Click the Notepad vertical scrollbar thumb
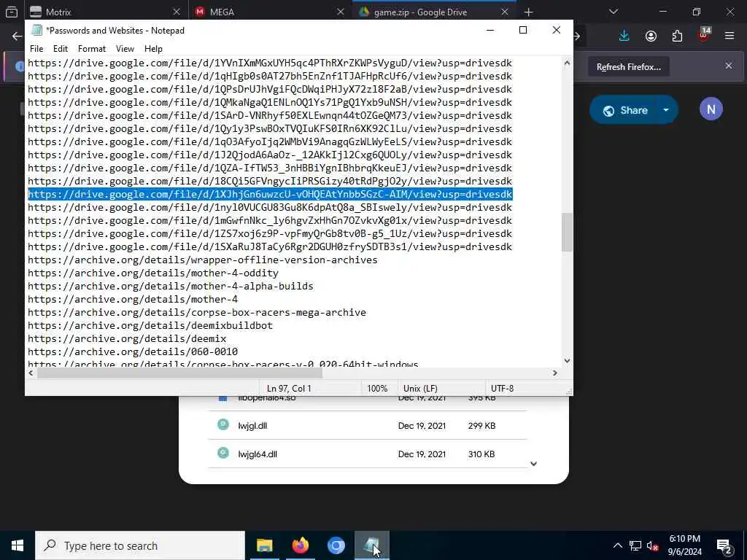Image resolution: width=747 pixels, height=560 pixels. [567, 232]
